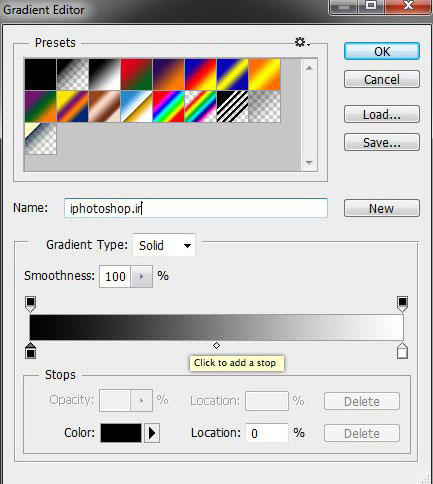
Task: Choose the copper gradient preset
Action: tap(104, 107)
